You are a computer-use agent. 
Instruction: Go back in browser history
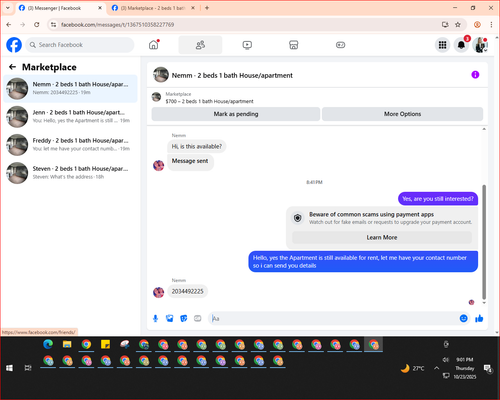pyautogui.click(x=9, y=24)
